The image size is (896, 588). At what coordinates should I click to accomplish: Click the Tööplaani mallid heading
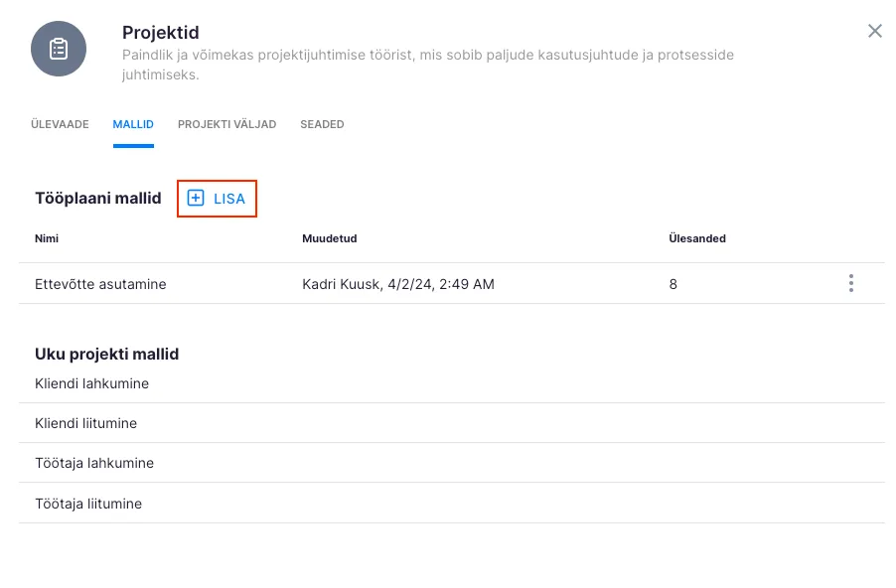tap(97, 199)
